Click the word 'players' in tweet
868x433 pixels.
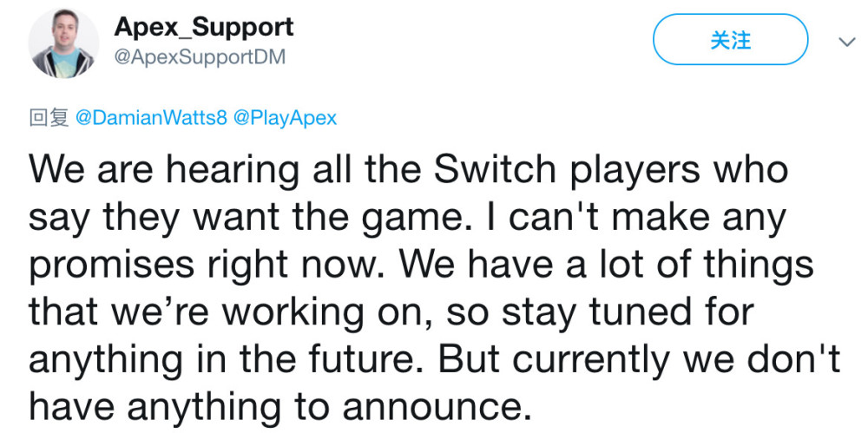634,172
